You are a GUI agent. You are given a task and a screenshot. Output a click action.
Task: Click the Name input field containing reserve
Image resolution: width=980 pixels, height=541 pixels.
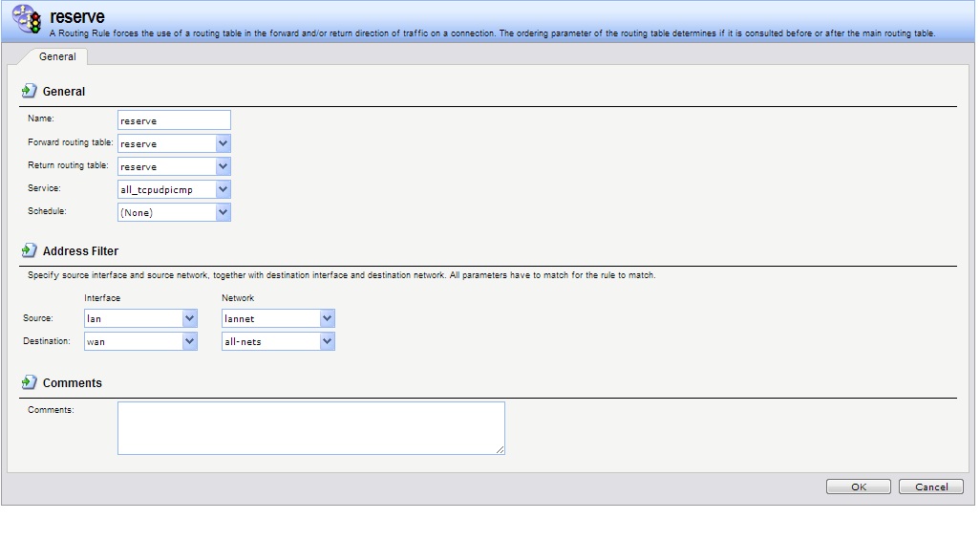click(x=174, y=120)
